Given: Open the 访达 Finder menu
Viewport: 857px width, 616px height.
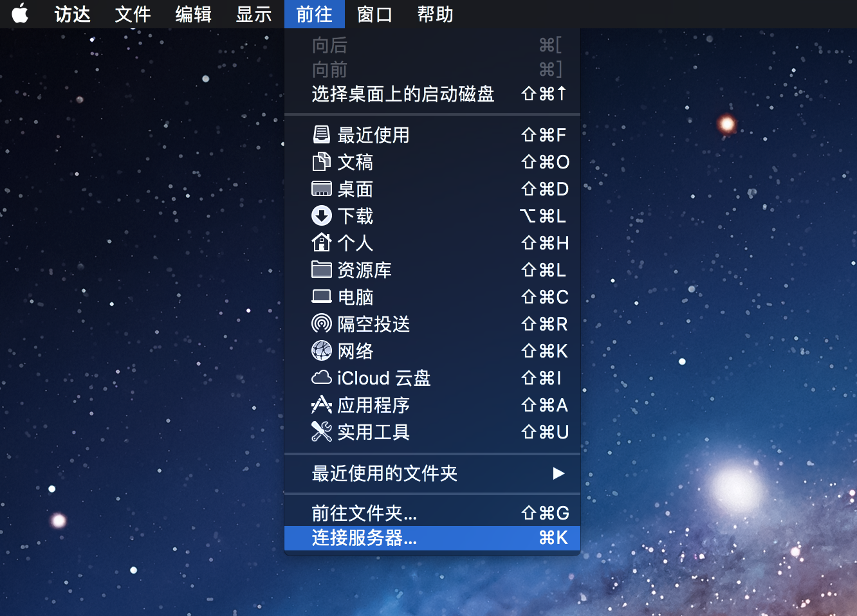Looking at the screenshot, I should 72,14.
